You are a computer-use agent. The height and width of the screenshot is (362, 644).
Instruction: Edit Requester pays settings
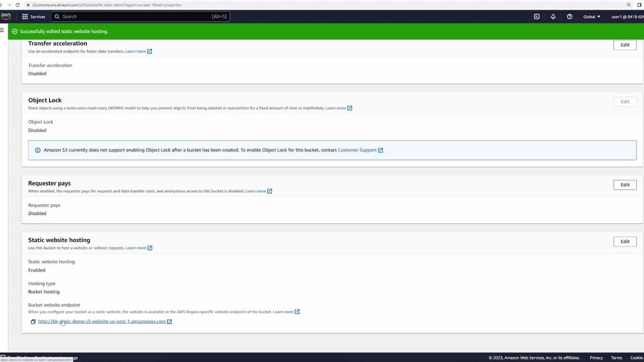(625, 185)
